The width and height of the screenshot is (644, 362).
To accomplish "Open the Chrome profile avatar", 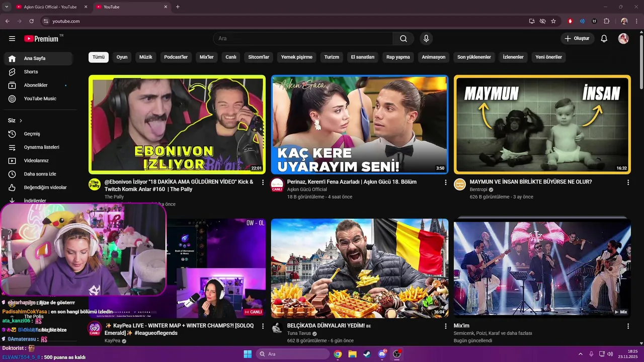I will pos(624,21).
